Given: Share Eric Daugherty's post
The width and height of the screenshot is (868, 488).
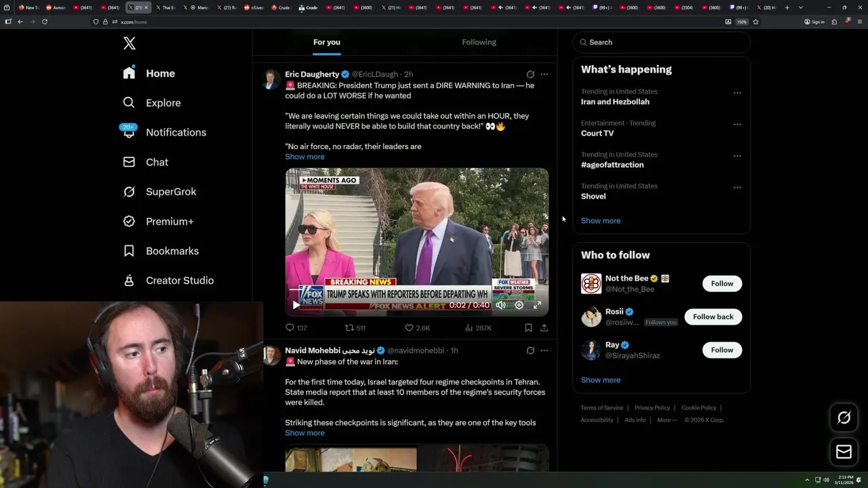Looking at the screenshot, I should 544,328.
